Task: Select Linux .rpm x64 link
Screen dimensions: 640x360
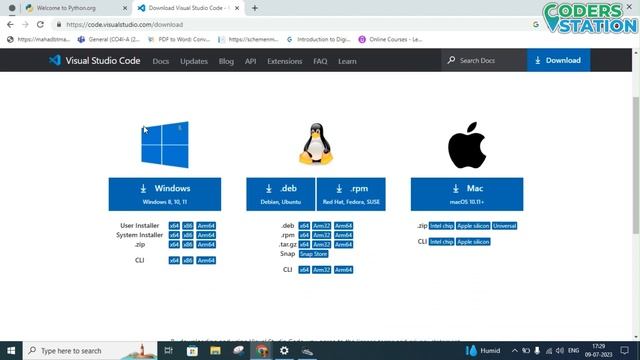Action: [304, 235]
